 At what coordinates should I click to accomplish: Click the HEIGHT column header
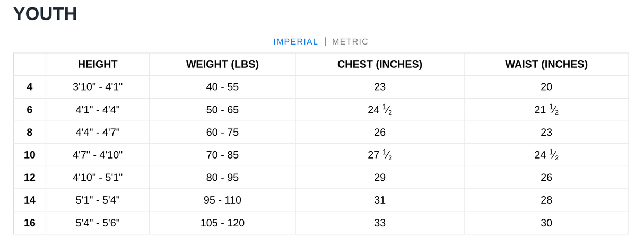point(98,65)
